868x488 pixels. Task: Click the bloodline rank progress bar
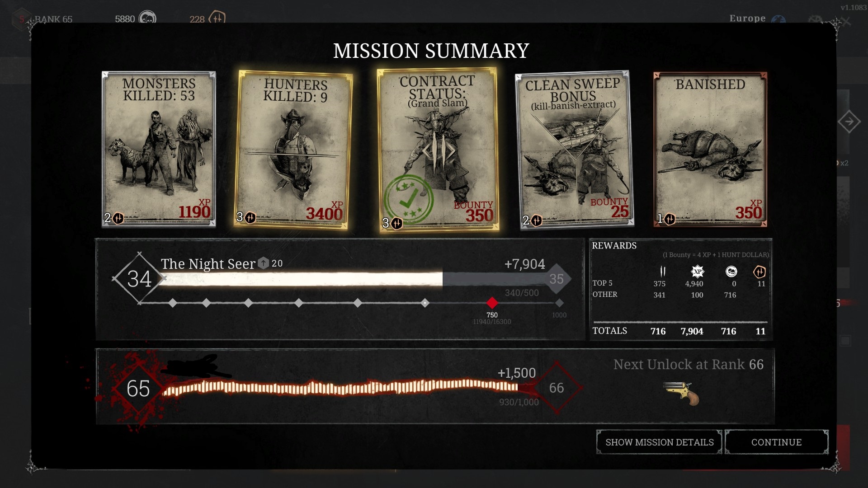click(339, 388)
